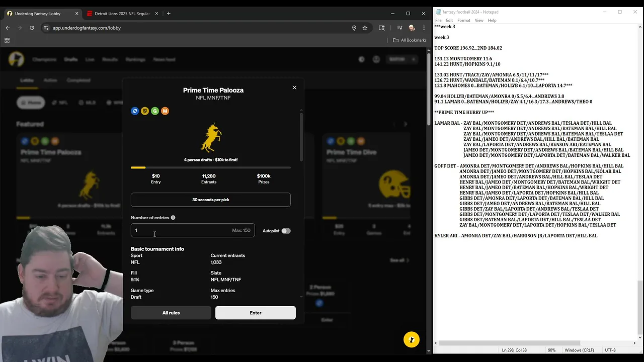Click the Notepad horizontal scrollbar

coord(509,343)
